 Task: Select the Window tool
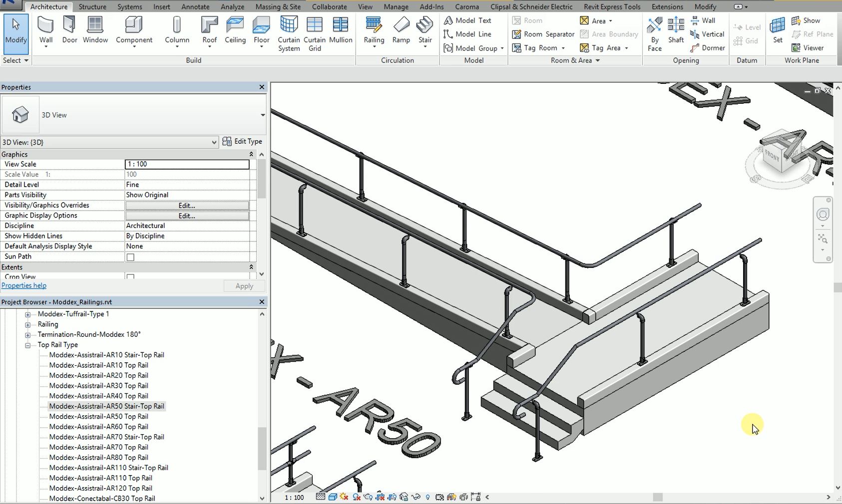tap(95, 30)
